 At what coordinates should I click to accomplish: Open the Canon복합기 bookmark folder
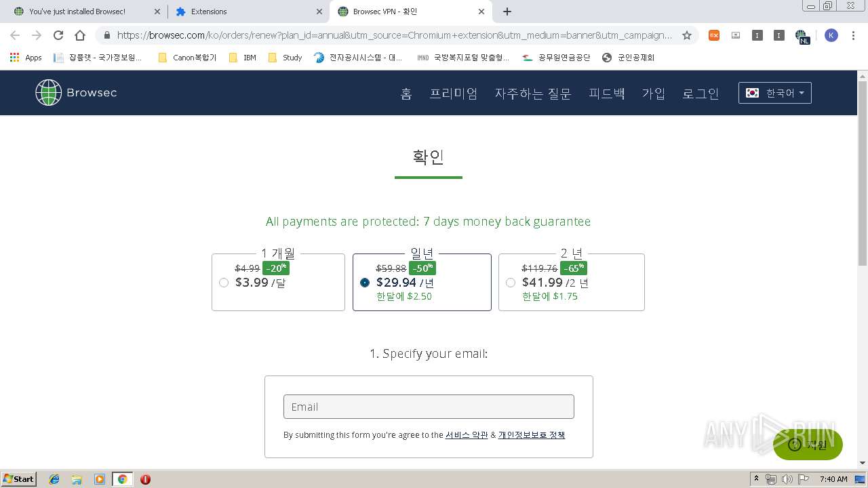(x=187, y=58)
